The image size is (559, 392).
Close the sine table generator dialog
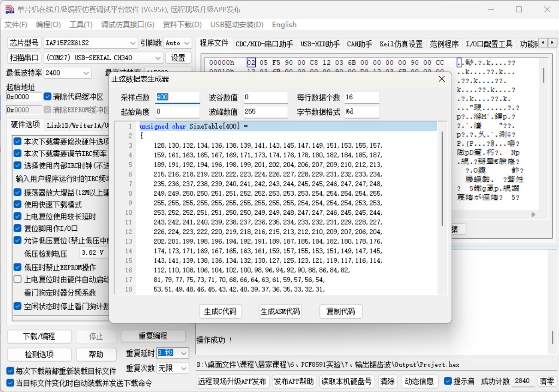(442, 79)
